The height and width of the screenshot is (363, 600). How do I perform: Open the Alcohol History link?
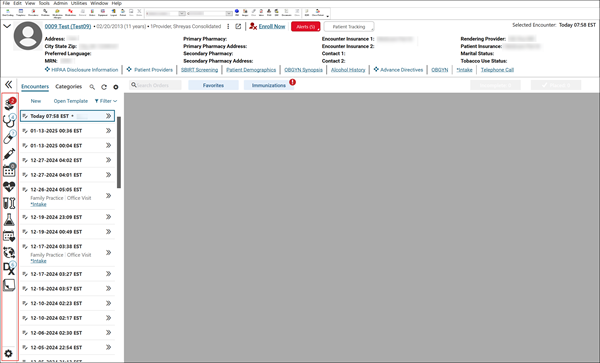(x=348, y=70)
